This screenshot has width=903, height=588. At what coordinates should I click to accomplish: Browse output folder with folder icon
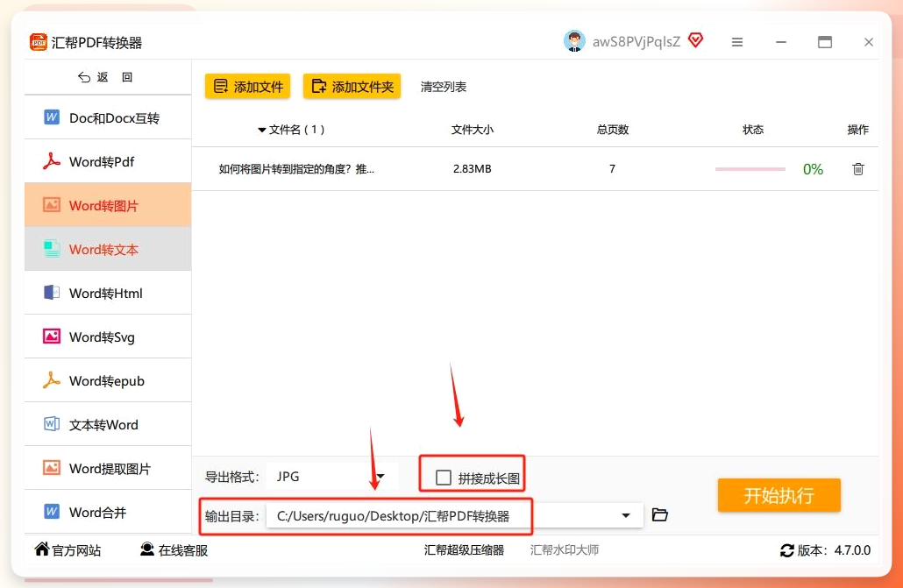pyautogui.click(x=660, y=515)
